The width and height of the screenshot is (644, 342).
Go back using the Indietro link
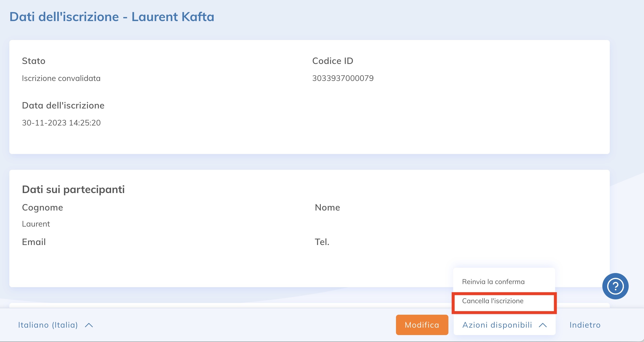tap(585, 325)
